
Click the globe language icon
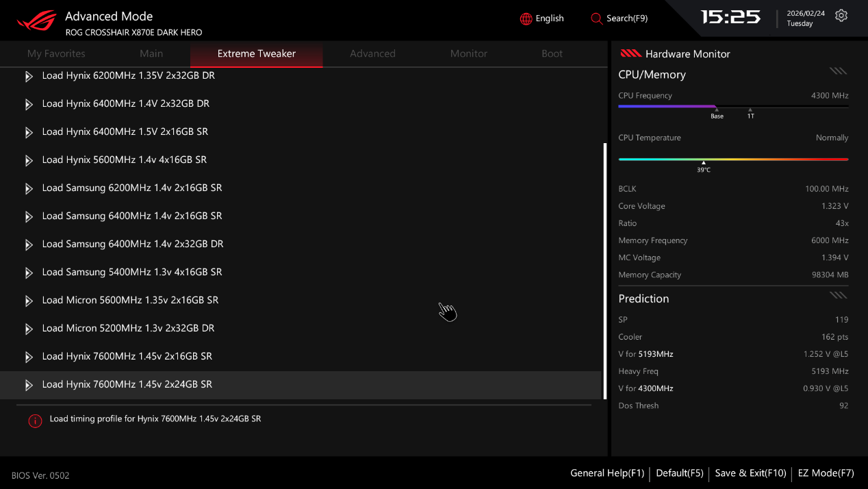pos(526,18)
